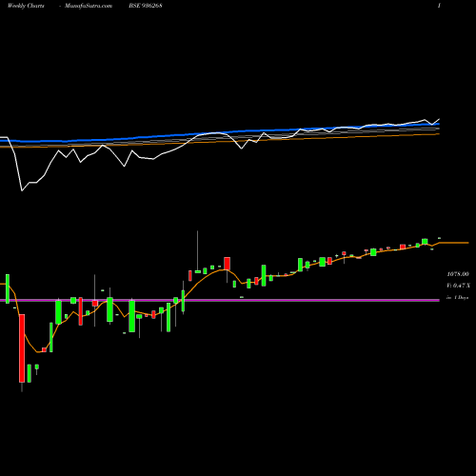The height and width of the screenshot is (476, 476).
Task: Click the "BSE 936268" symbol text
Action: (146, 6)
